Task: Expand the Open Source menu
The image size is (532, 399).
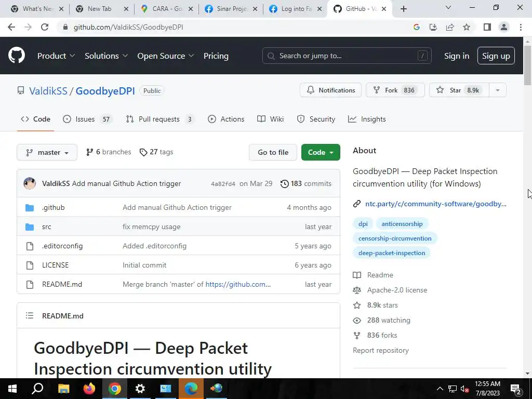Action: coord(166,56)
